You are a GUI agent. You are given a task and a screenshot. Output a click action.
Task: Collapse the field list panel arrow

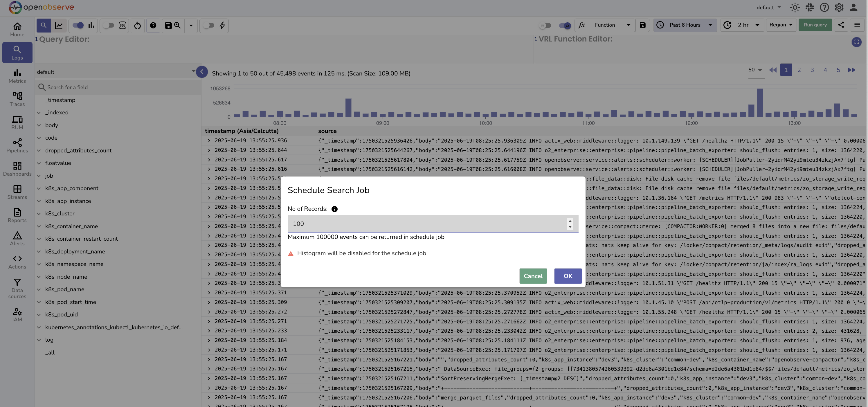202,71
